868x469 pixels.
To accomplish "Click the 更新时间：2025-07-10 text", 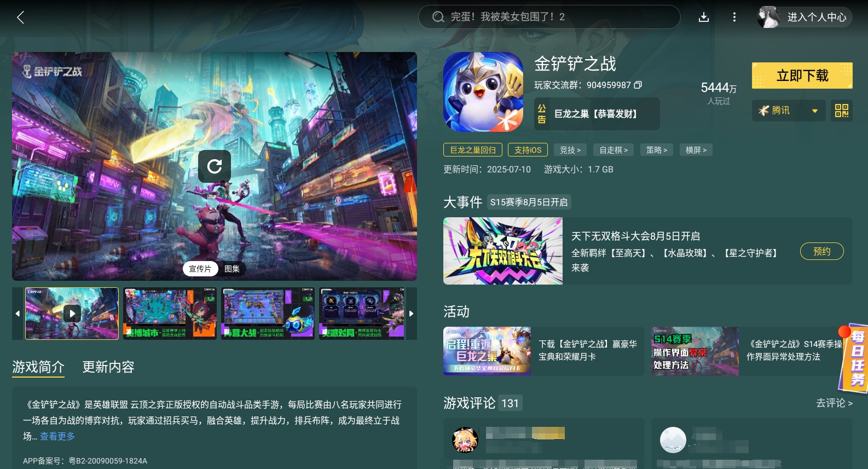I will (487, 170).
